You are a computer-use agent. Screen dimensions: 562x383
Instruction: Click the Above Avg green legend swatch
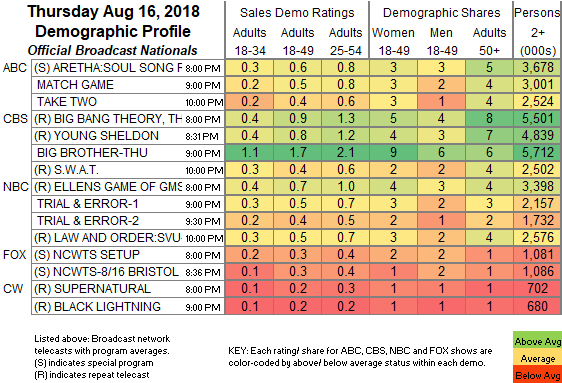coord(537,341)
